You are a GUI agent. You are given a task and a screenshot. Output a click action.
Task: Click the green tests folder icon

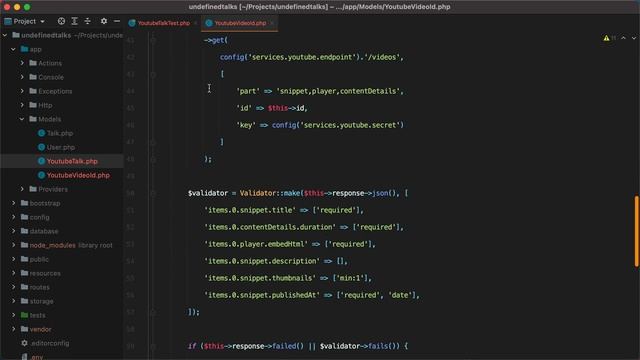click(24, 316)
